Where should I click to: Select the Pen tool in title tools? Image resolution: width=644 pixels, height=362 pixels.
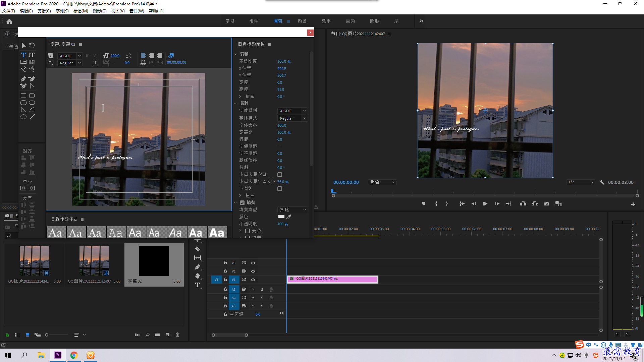[23, 79]
